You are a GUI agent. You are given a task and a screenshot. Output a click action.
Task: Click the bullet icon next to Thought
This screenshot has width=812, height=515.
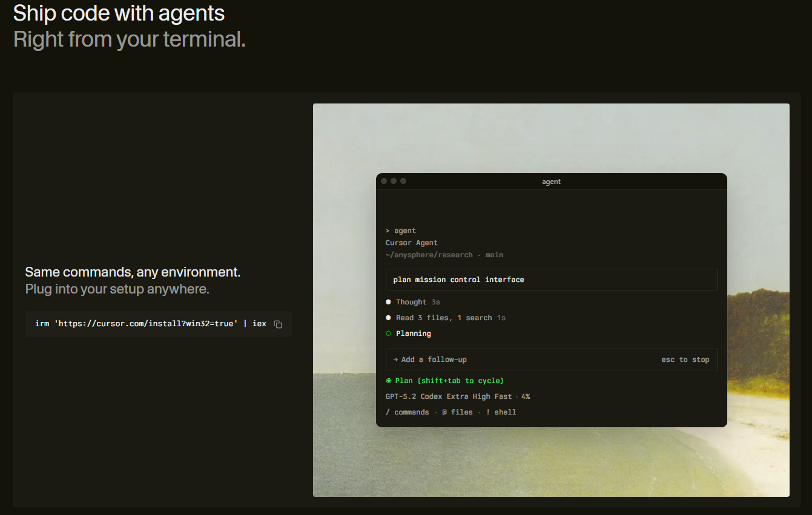pos(389,301)
